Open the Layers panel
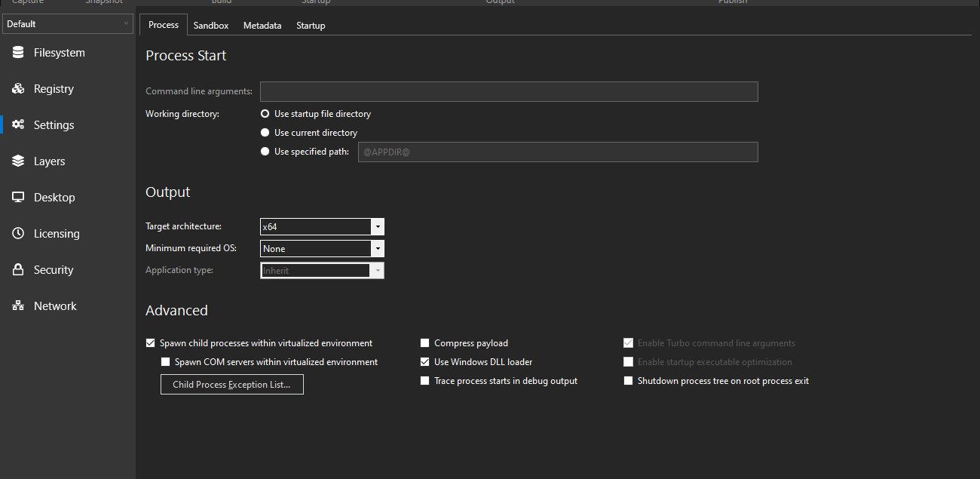 point(50,161)
